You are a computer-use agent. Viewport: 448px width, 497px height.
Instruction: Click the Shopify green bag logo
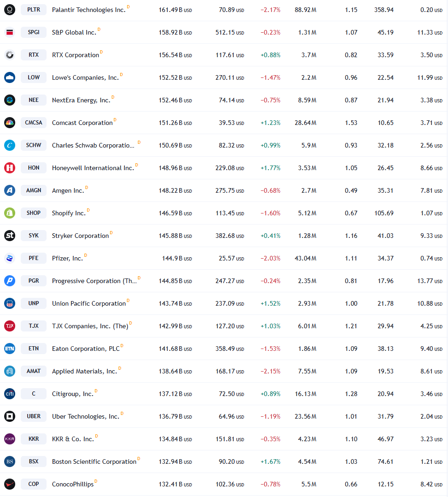[x=10, y=213]
